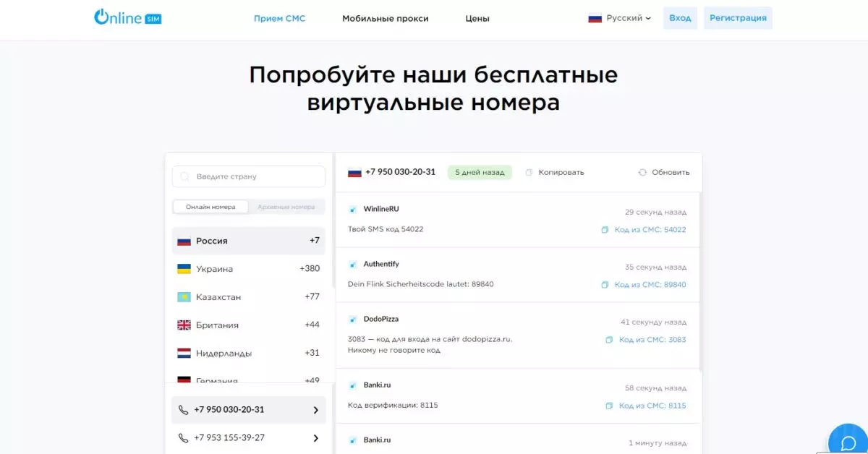868x454 pixels.
Task: Click the phone icon for +7 953 155-39-27
Action: point(183,438)
